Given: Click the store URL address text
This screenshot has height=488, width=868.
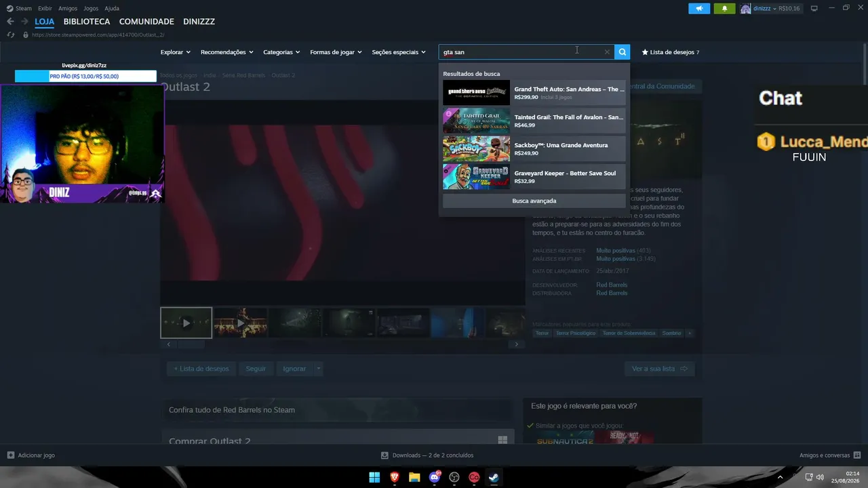Looking at the screenshot, I should click(x=98, y=35).
